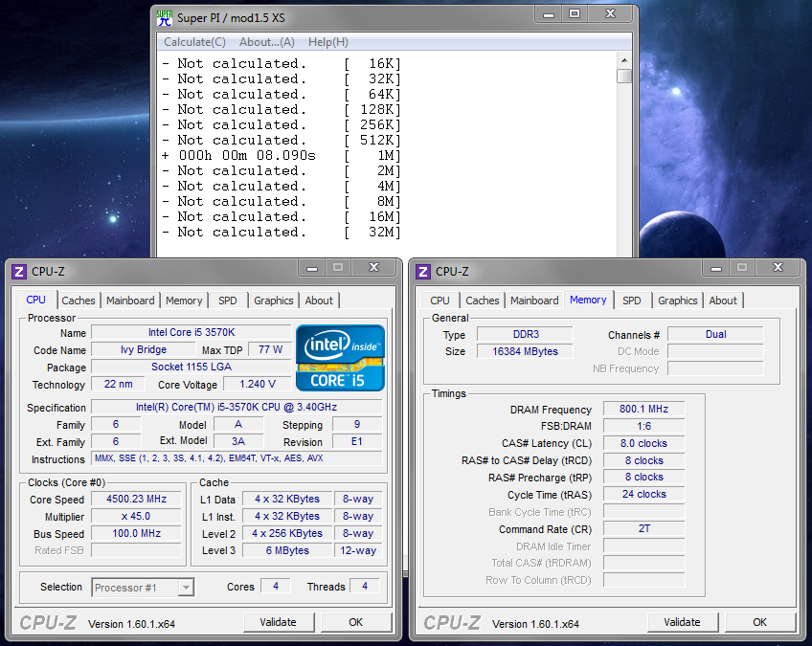This screenshot has height=646, width=812.
Task: Click Level 3 cache value 6 MBytes
Action: (x=287, y=550)
